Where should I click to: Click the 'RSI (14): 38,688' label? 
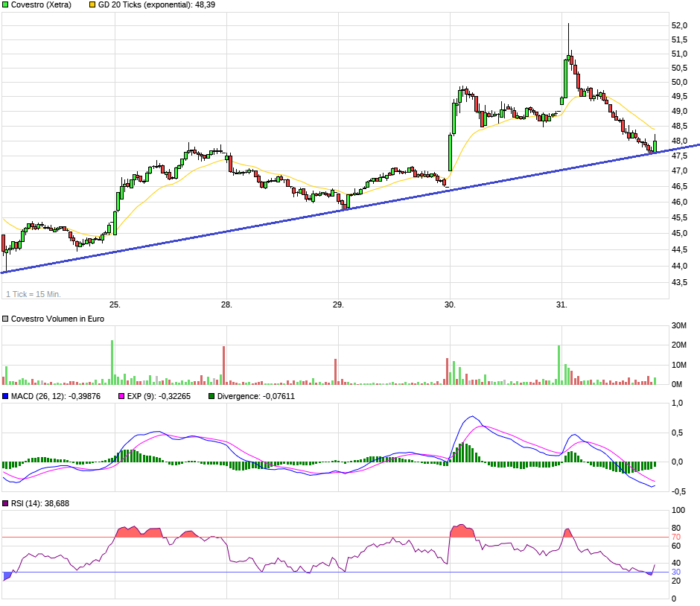tap(40, 503)
